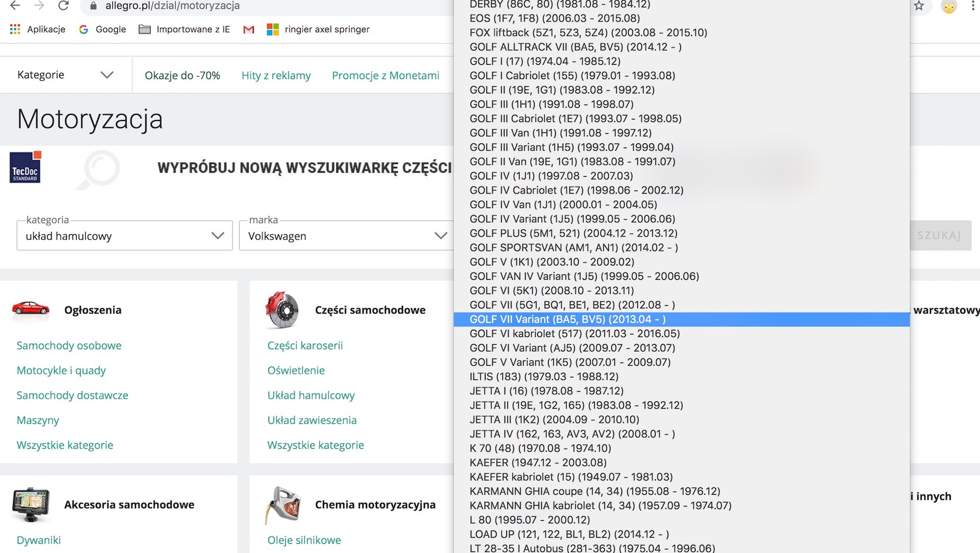Open ringier axel springer bookmark

(x=318, y=29)
